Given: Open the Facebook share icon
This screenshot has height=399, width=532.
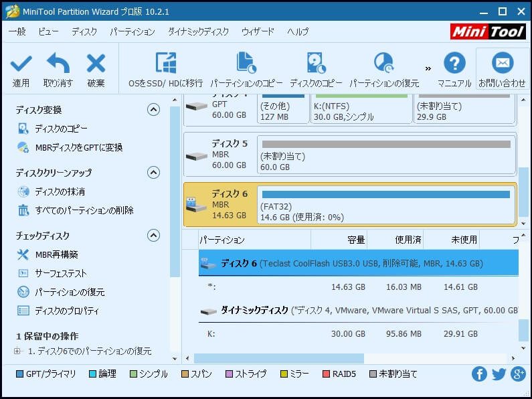Looking at the screenshot, I should (x=479, y=374).
